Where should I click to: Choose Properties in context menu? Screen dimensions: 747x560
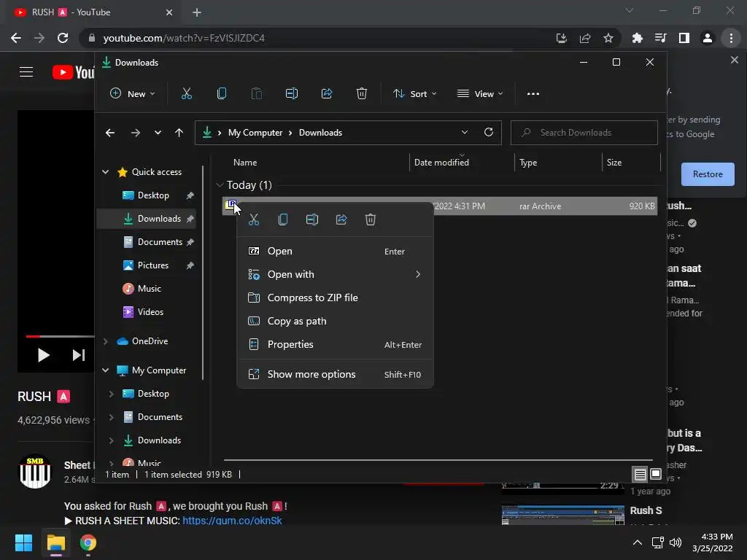(x=335, y=344)
